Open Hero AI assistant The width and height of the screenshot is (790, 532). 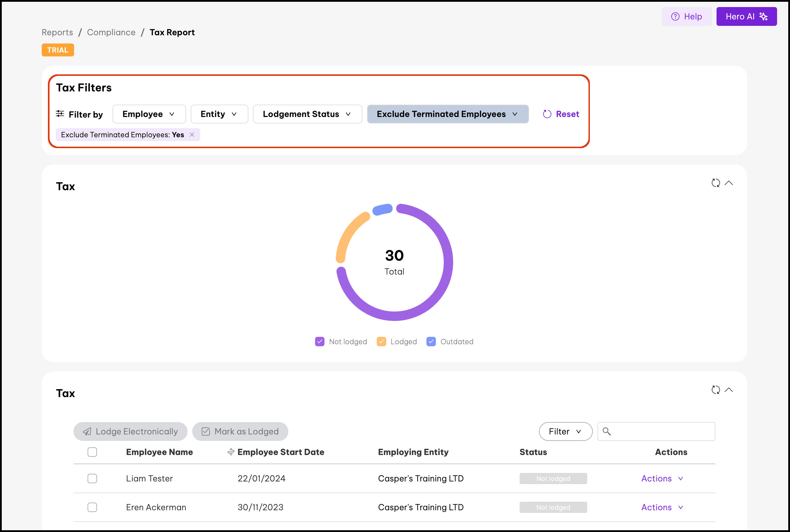point(746,16)
